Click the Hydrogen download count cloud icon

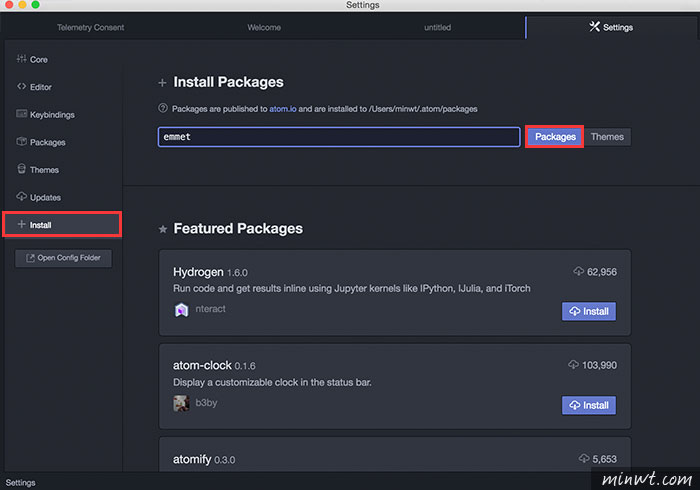point(579,271)
